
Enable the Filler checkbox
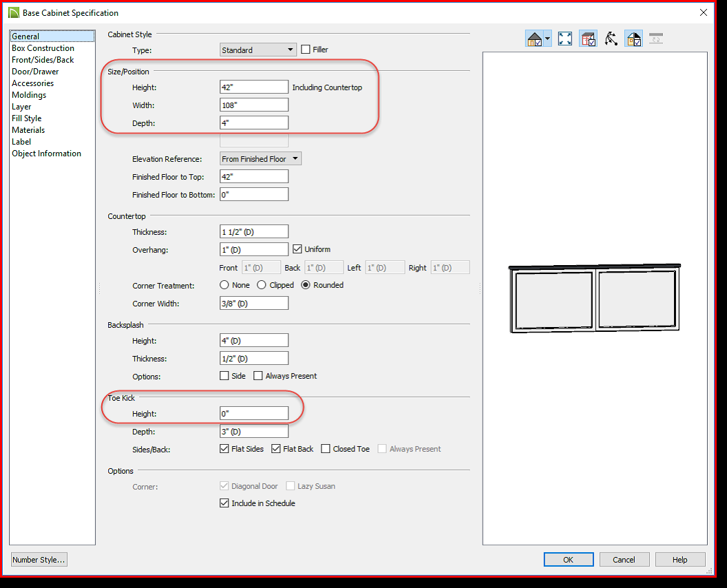pos(306,50)
